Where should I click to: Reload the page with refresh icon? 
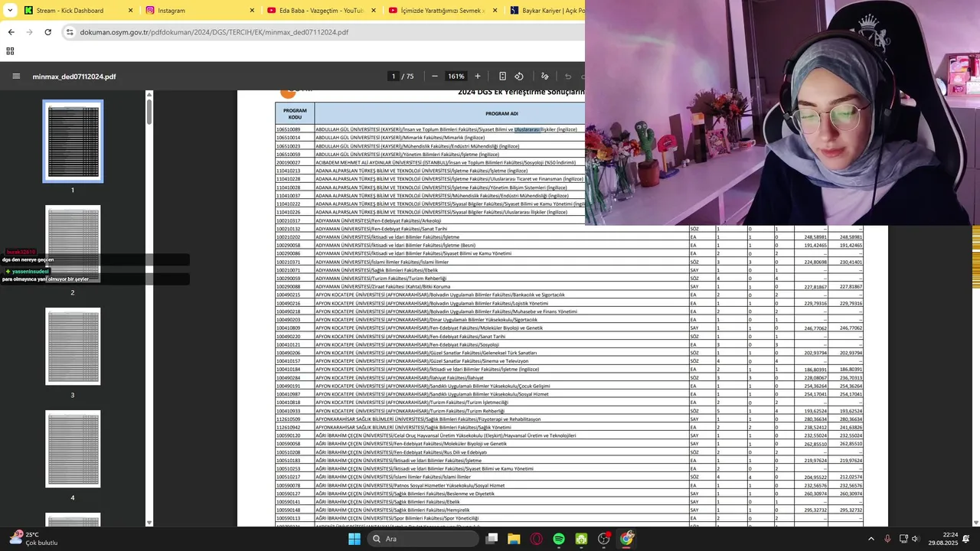coord(48,32)
